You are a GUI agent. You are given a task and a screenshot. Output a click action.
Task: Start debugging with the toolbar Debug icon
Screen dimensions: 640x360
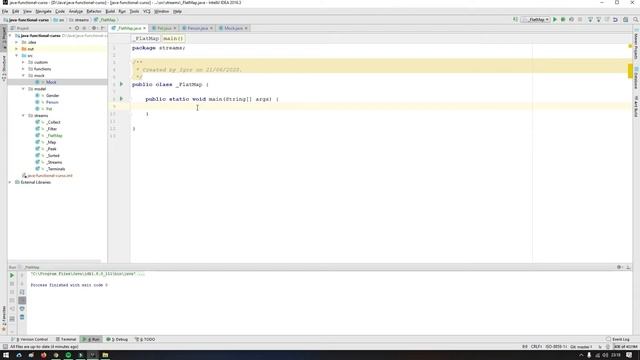(x=563, y=20)
